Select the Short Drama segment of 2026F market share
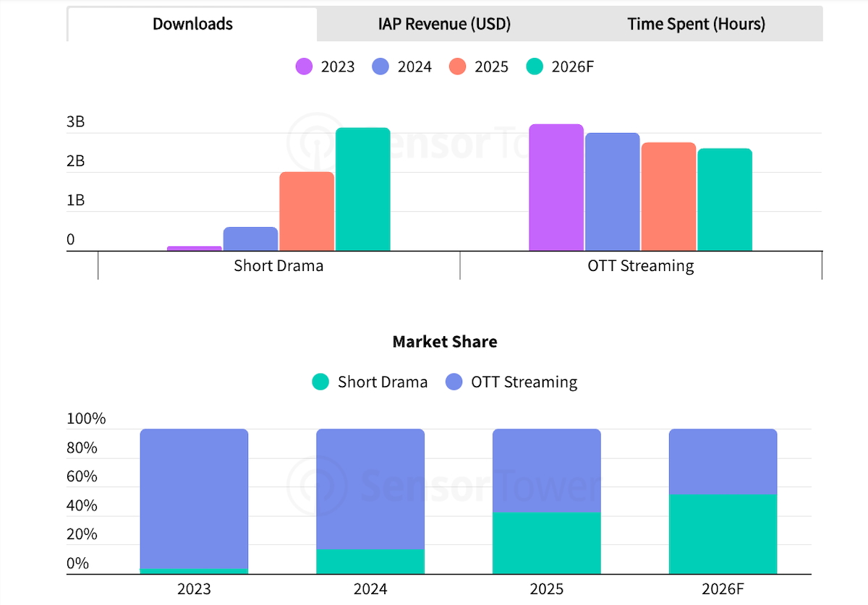This screenshot has width=868, height=605. pos(723,533)
